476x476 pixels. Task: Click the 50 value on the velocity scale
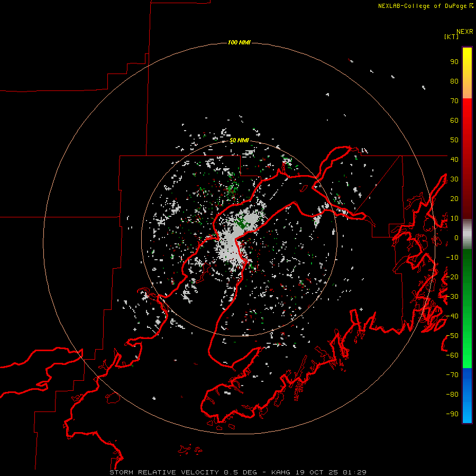(x=454, y=140)
